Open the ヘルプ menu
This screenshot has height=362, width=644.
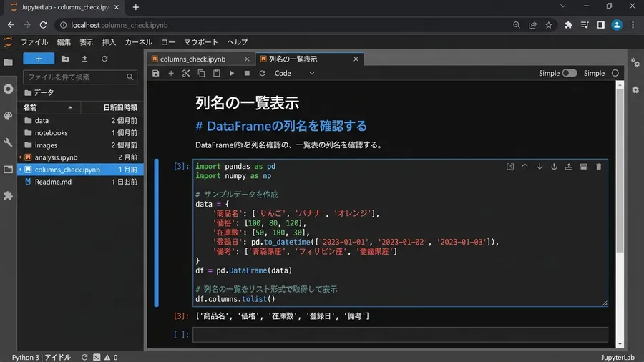pos(238,42)
